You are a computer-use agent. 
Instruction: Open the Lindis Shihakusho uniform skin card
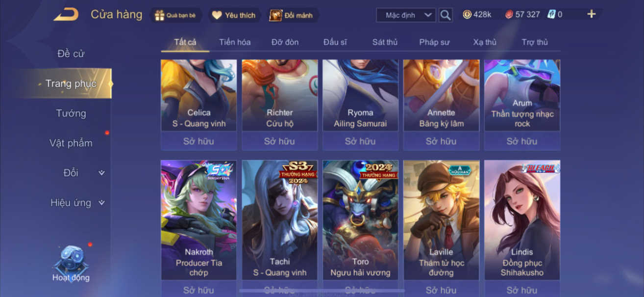(x=522, y=220)
